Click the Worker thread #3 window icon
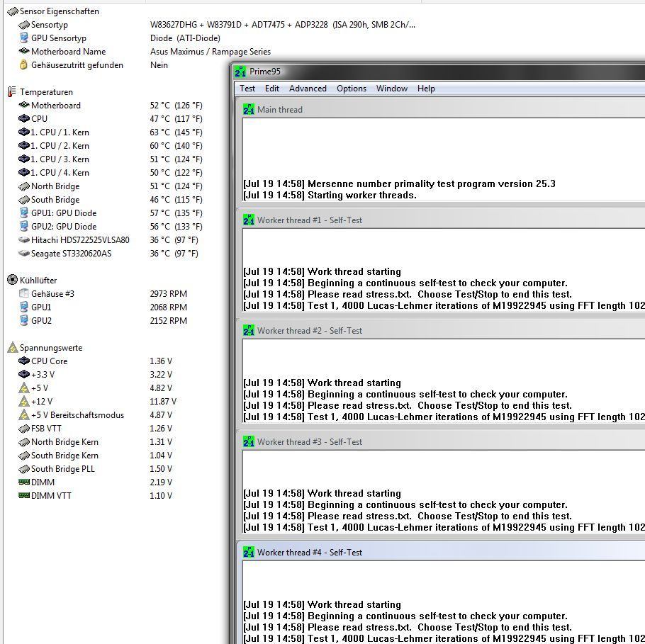Viewport: 645px width, 644px height. pyautogui.click(x=249, y=441)
